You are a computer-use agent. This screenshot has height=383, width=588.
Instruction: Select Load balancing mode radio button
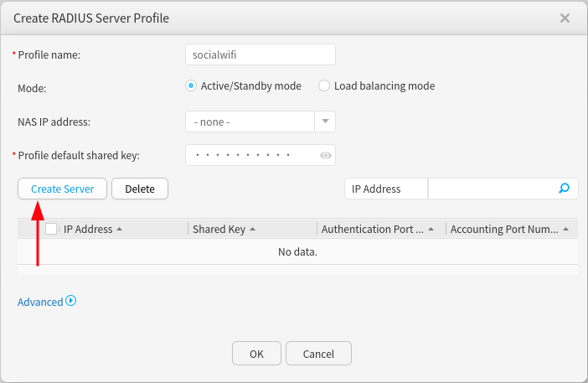click(324, 85)
